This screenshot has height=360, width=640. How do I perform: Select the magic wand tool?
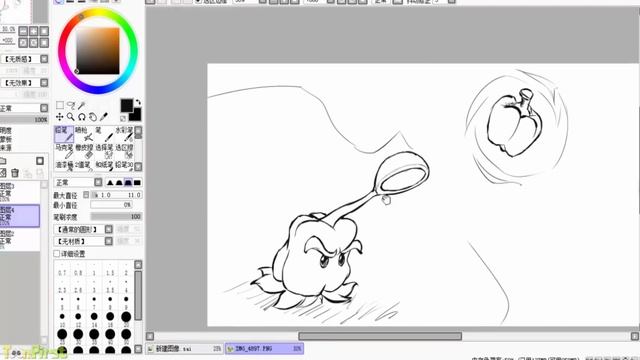point(82,105)
